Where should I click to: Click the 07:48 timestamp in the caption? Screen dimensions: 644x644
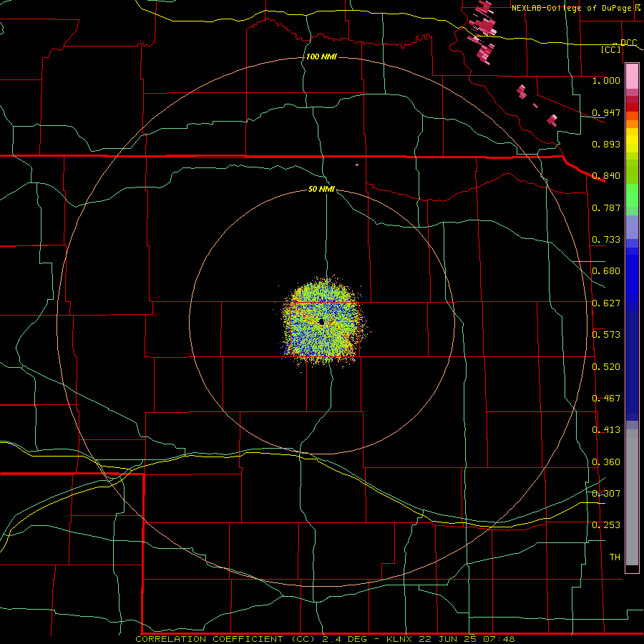[499, 639]
